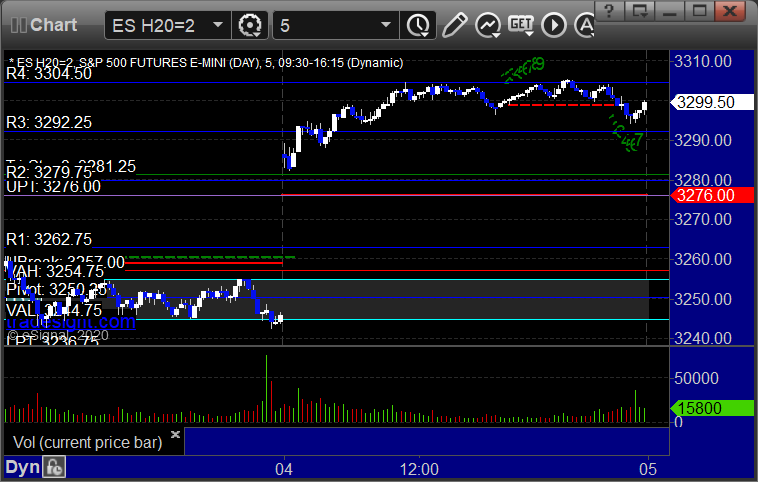Viewport: 758px width, 482px height.
Task: Minimize the Chart window
Action: click(670, 11)
